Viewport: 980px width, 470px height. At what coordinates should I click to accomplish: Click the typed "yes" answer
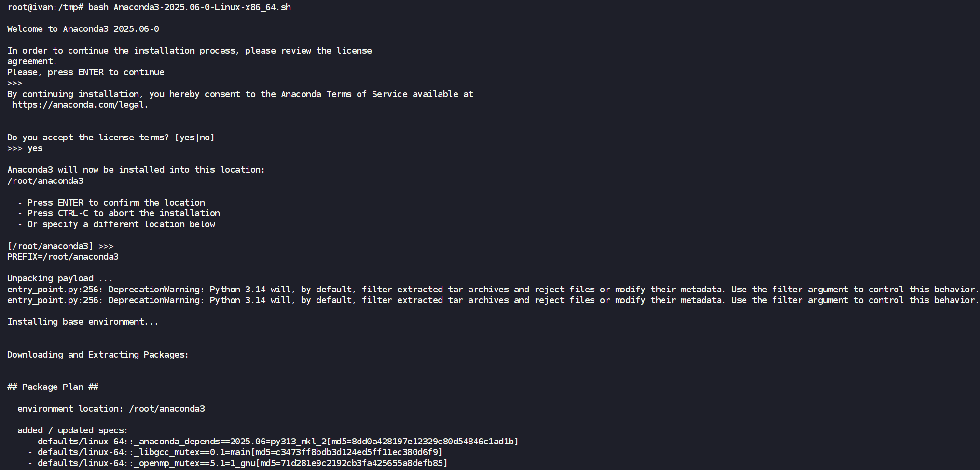pyautogui.click(x=35, y=148)
